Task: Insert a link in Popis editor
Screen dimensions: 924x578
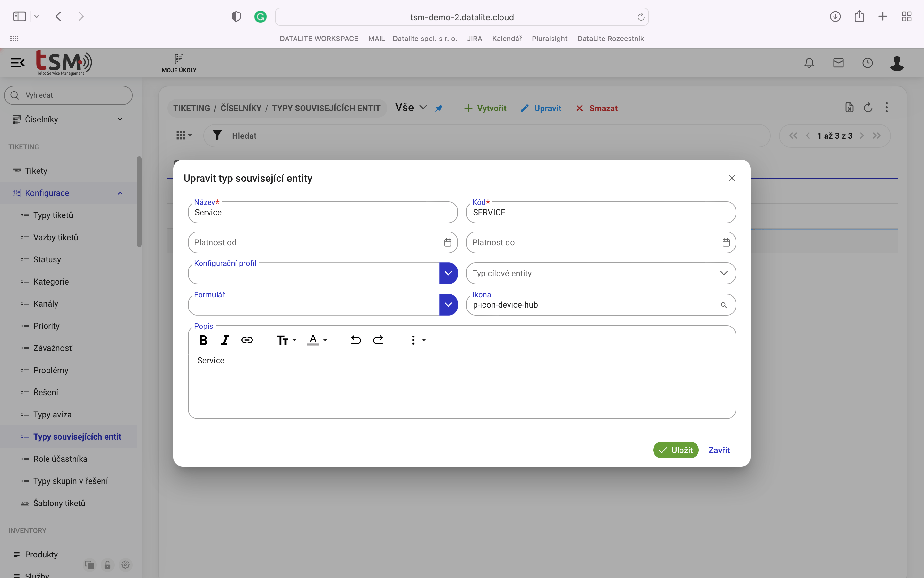Action: (x=247, y=340)
